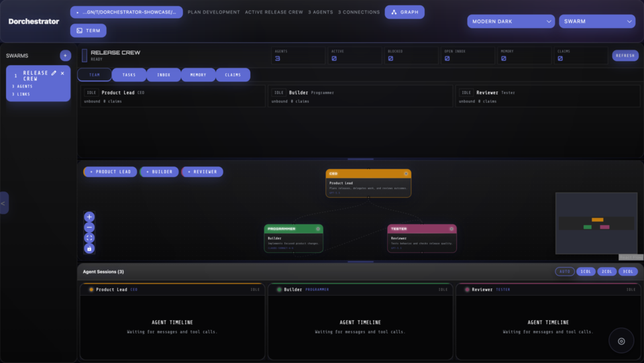
Task: Click the Dorchestrator-showcase project path button
Action: click(x=127, y=12)
